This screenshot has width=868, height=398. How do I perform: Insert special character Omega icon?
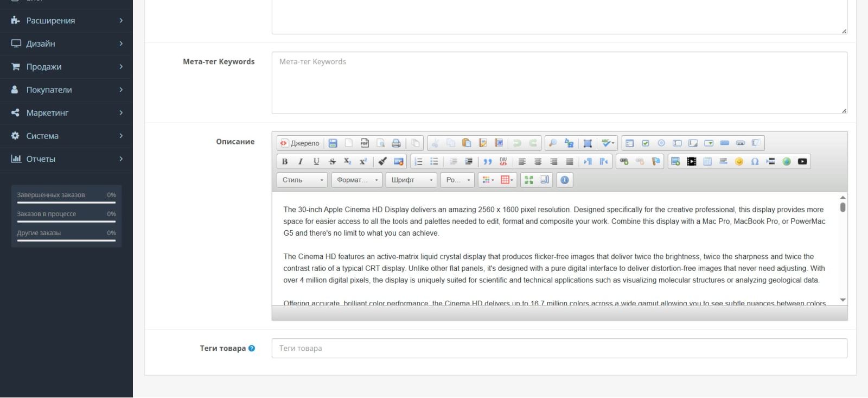[x=755, y=162]
